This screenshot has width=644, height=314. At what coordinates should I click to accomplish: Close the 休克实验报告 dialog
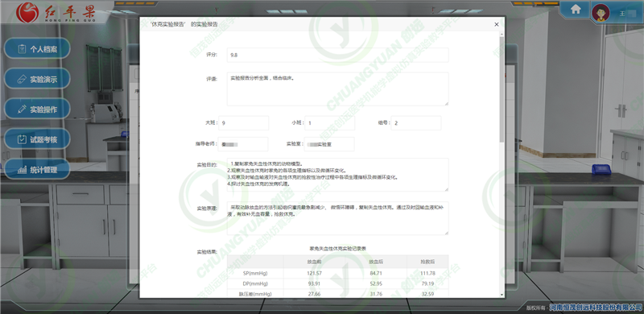point(496,24)
